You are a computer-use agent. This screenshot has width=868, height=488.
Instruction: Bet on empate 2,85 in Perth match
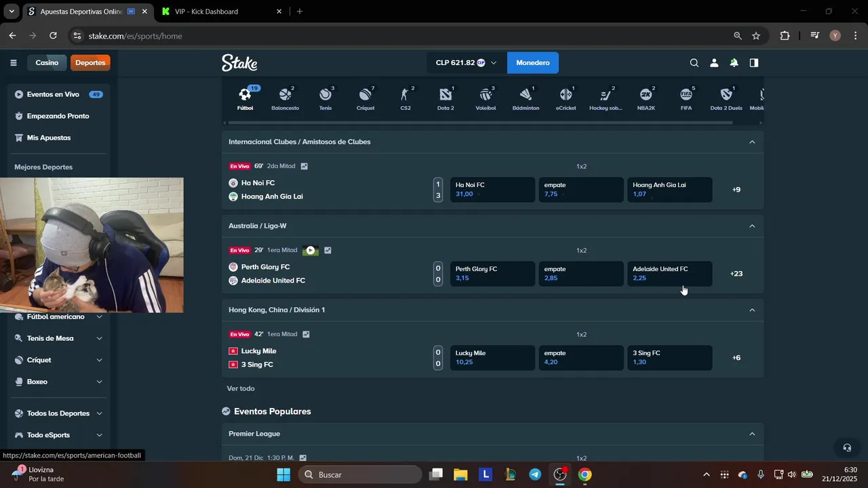tap(581, 274)
